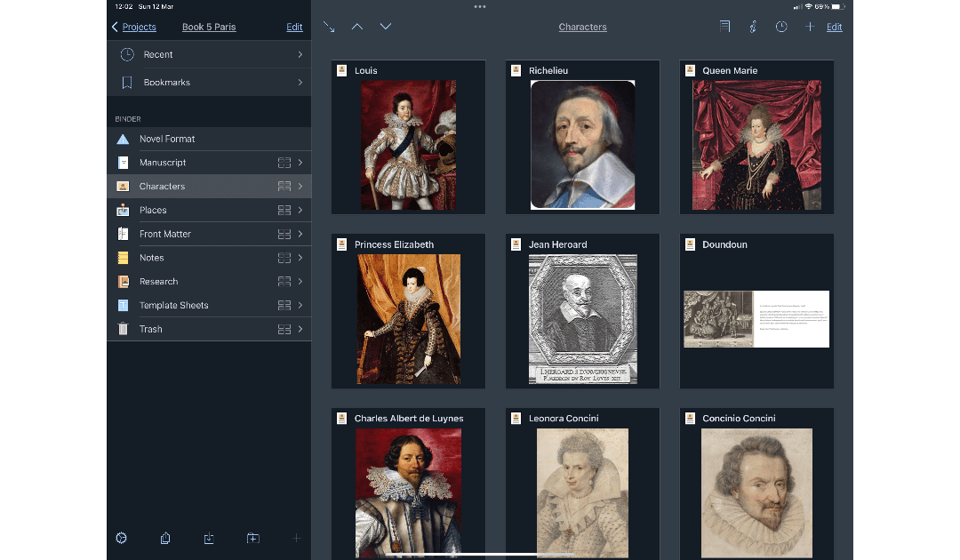Open the document notes icon in toolbar

coord(725,27)
